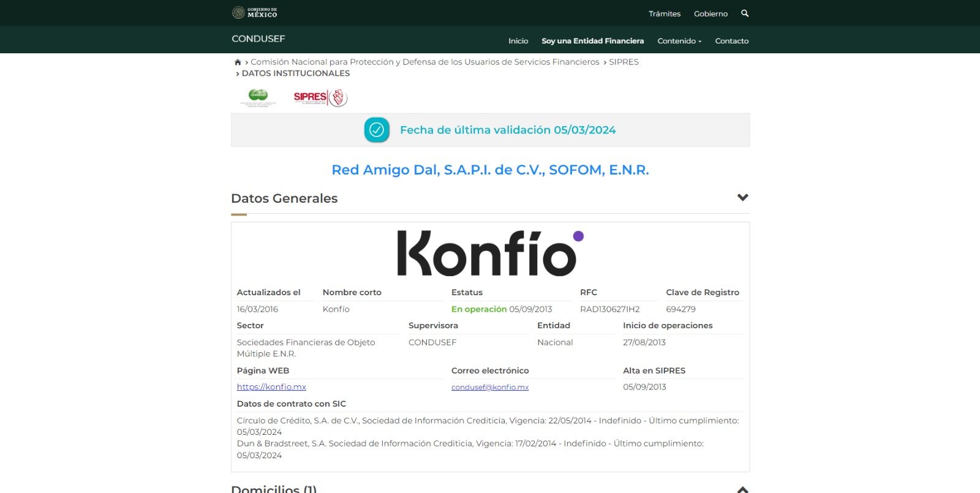Click Fecha de última validación text
The height and width of the screenshot is (493, 980).
[x=508, y=130]
